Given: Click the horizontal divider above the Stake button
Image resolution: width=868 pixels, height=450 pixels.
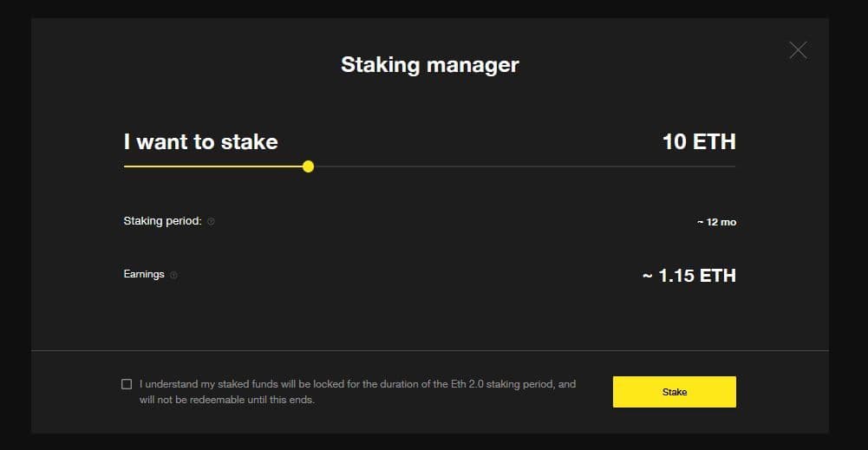Looking at the screenshot, I should [x=430, y=350].
